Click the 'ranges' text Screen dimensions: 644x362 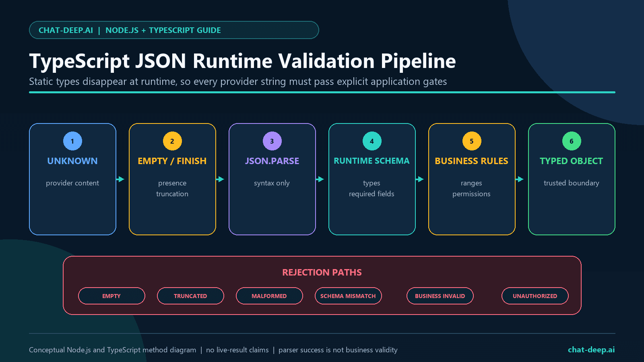click(471, 183)
